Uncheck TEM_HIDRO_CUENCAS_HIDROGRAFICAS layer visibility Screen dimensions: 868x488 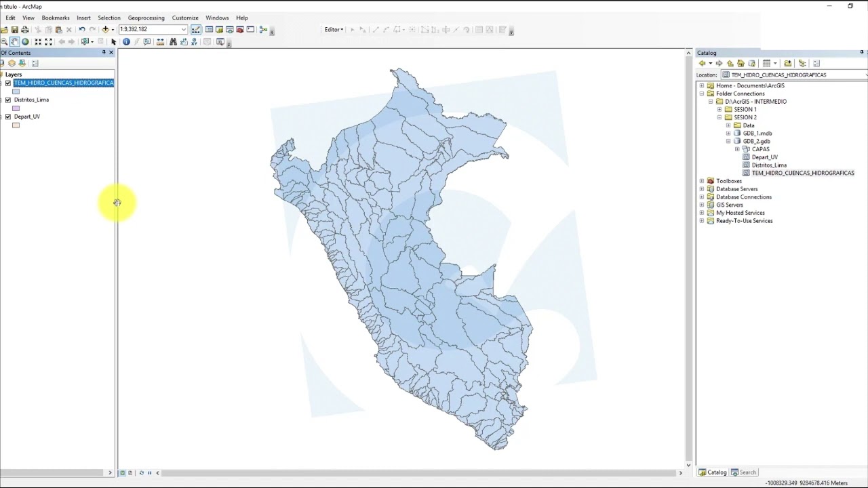(8, 83)
